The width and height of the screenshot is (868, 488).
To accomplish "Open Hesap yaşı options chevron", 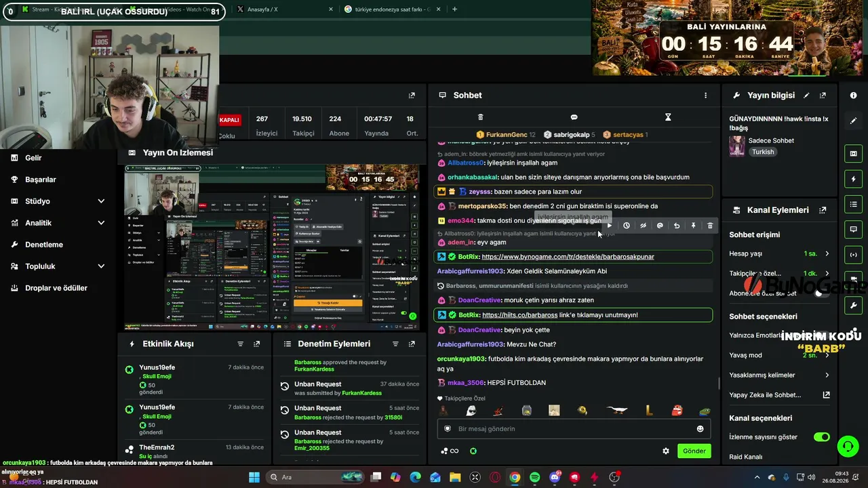I will pyautogui.click(x=827, y=253).
